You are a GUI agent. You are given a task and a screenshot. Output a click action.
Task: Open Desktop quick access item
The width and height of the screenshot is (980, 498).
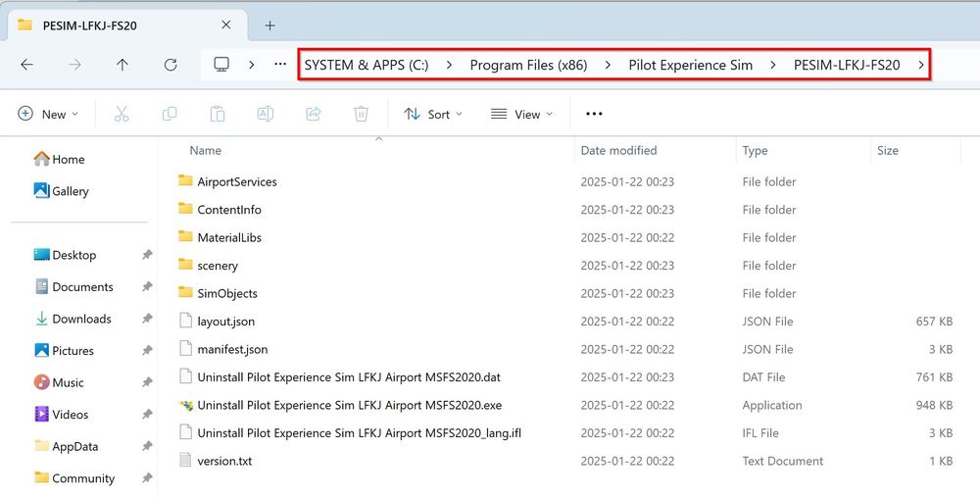(x=65, y=255)
